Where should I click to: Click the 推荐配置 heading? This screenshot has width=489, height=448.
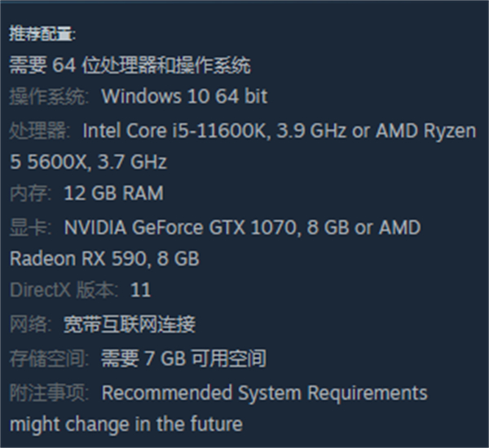click(42, 33)
